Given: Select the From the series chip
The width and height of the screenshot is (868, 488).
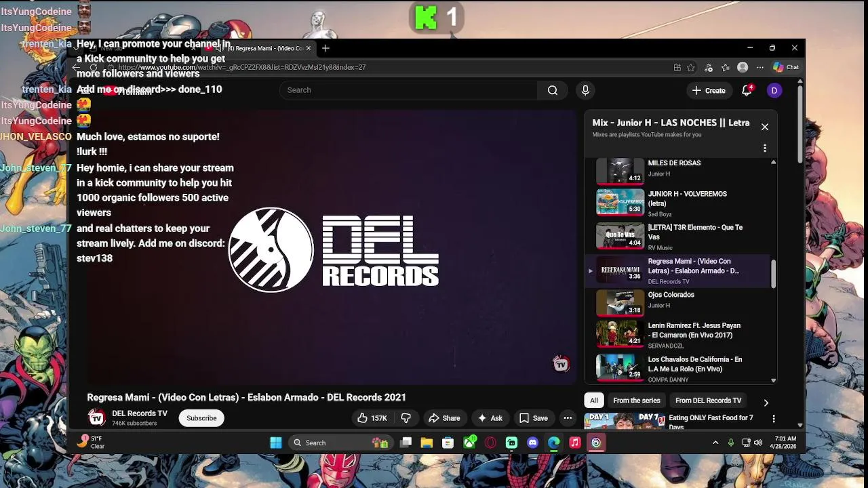Looking at the screenshot, I should 637,401.
